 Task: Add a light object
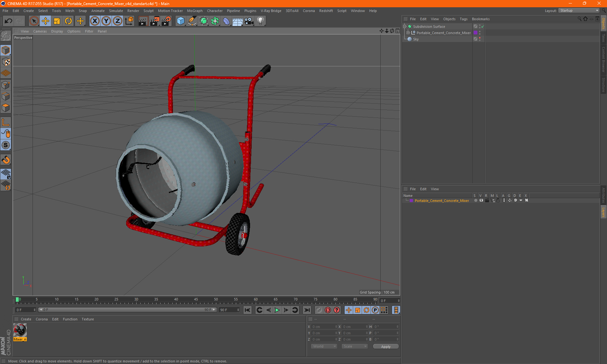pos(261,21)
